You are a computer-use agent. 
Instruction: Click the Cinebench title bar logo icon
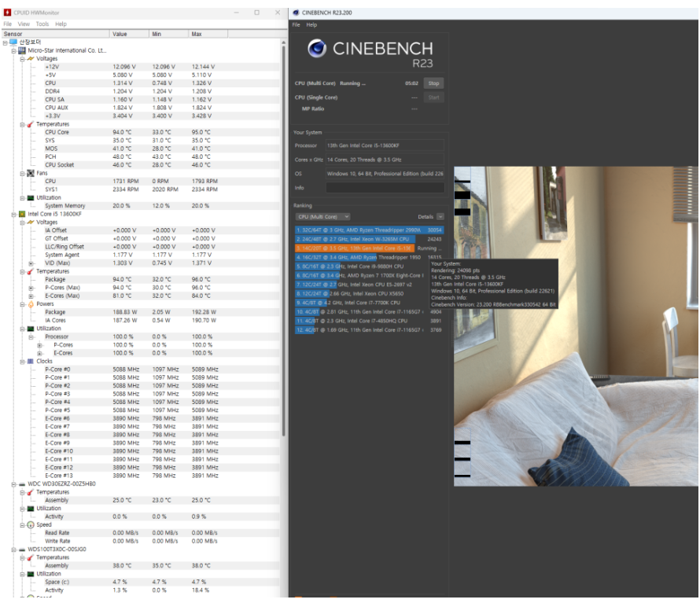(x=296, y=13)
